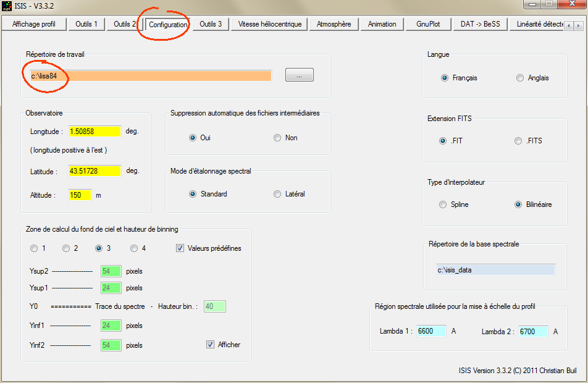Click the Répertoire de travail path field

click(x=149, y=75)
